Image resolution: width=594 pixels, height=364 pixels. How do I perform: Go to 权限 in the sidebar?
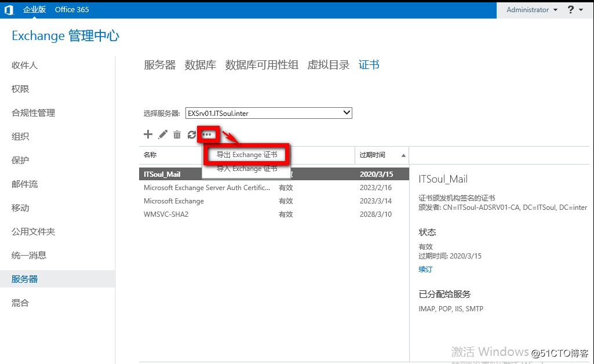pos(20,89)
